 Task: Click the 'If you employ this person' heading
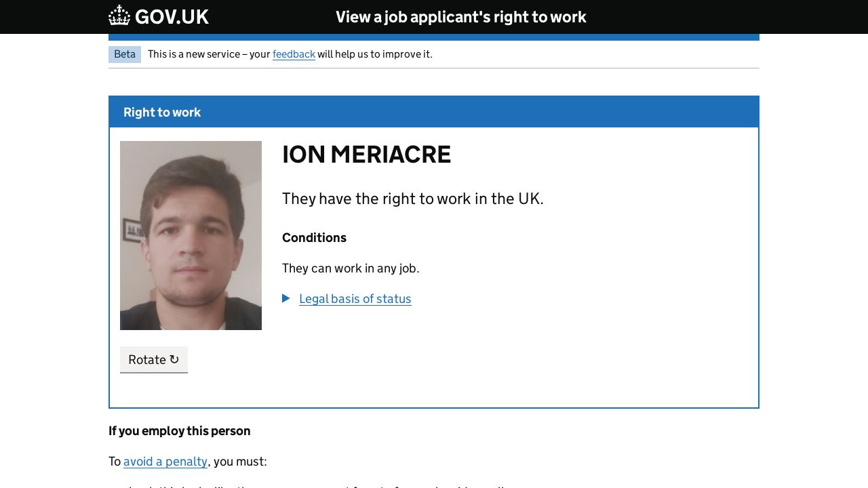180,431
